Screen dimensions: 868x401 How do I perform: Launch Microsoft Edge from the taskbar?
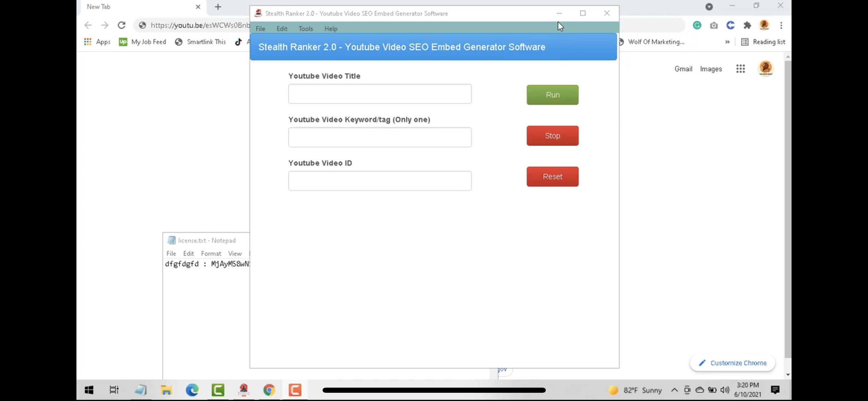pos(192,390)
